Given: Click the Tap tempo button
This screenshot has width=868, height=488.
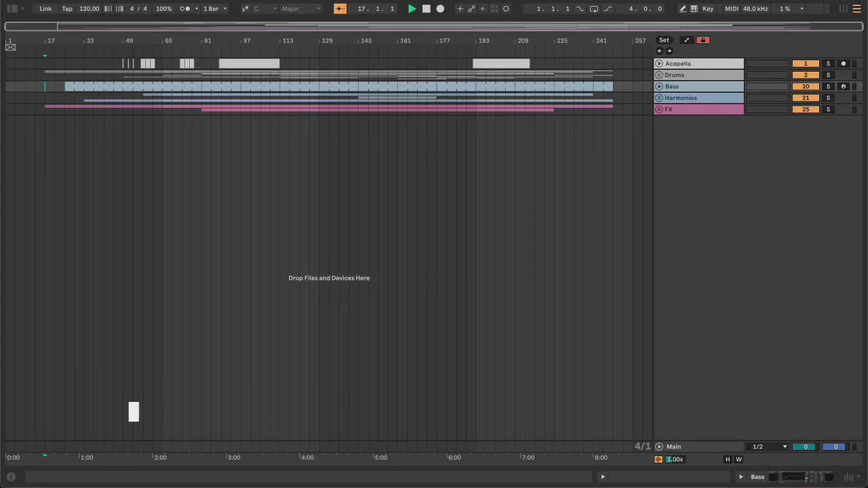Looking at the screenshot, I should click(x=67, y=9).
